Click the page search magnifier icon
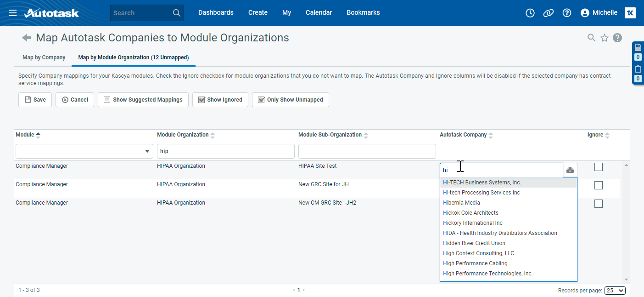This screenshot has height=297, width=644. click(x=592, y=38)
